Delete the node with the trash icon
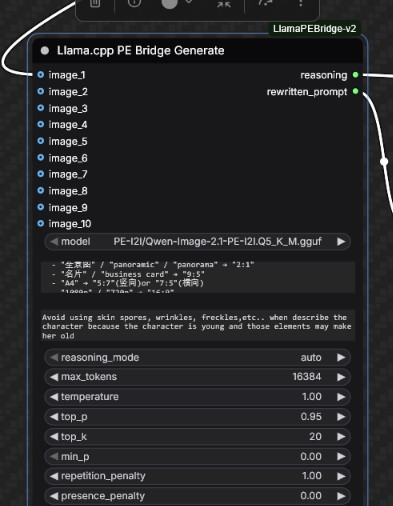 tap(95, 3)
